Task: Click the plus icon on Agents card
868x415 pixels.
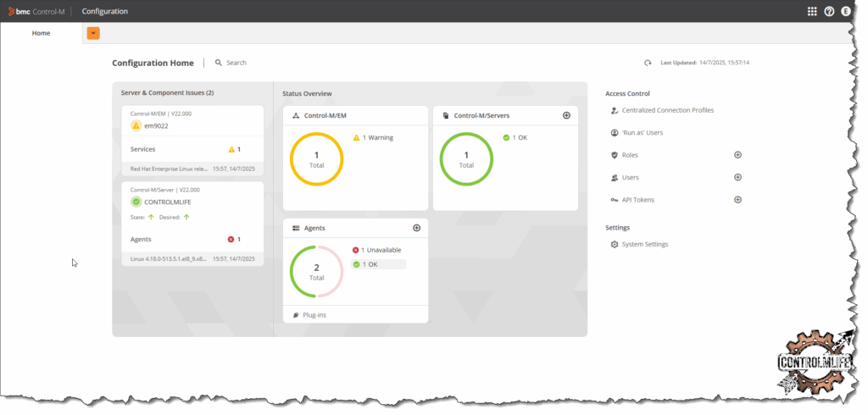Action: pos(416,228)
